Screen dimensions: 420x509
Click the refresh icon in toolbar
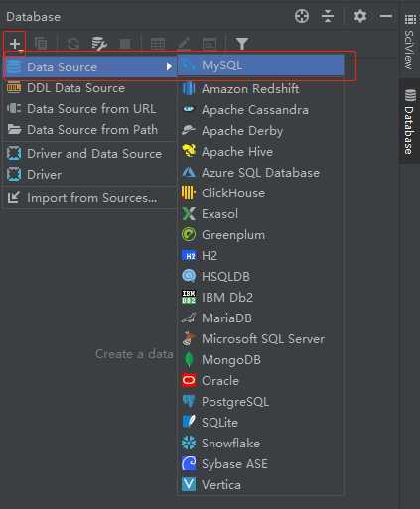click(x=73, y=44)
